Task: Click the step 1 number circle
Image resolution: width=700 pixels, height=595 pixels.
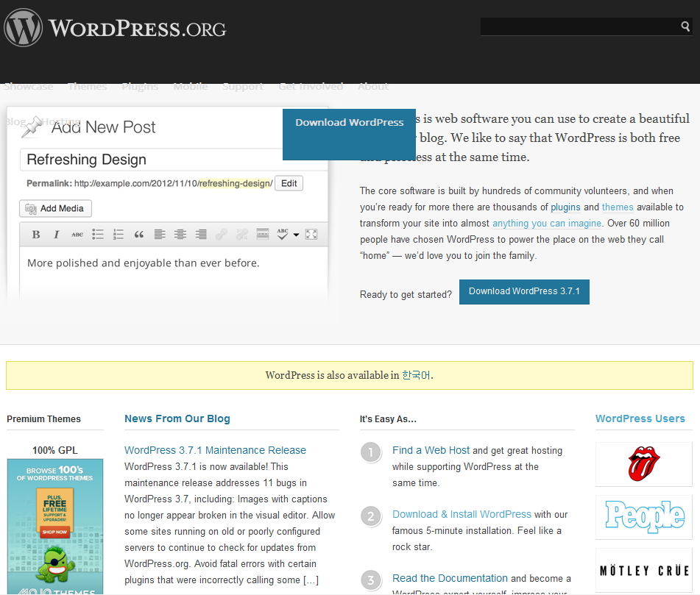Action: [370, 453]
